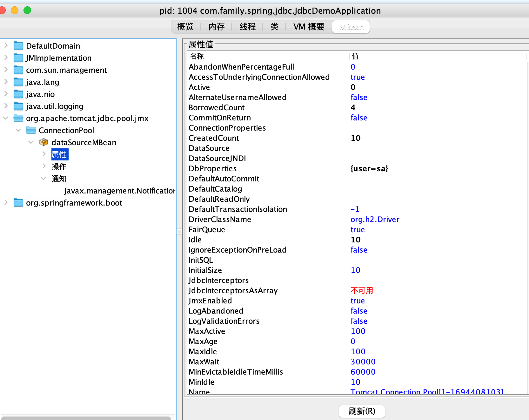The image size is (529, 420).
Task: Click the ConnectionPool folder icon
Action: pyautogui.click(x=31, y=130)
